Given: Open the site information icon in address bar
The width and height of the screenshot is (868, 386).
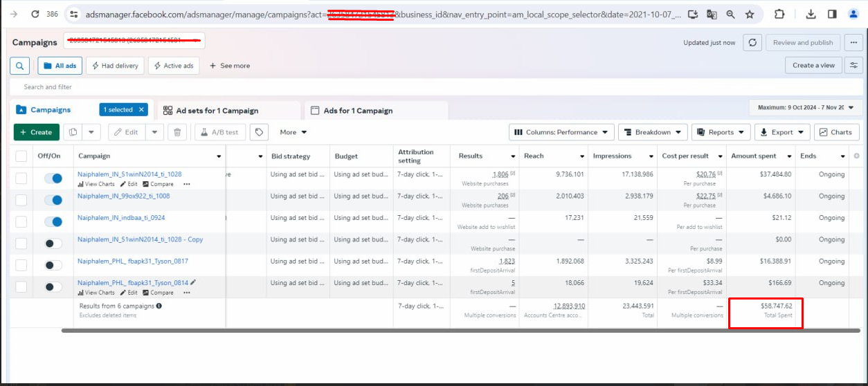Looking at the screenshot, I should [x=74, y=14].
